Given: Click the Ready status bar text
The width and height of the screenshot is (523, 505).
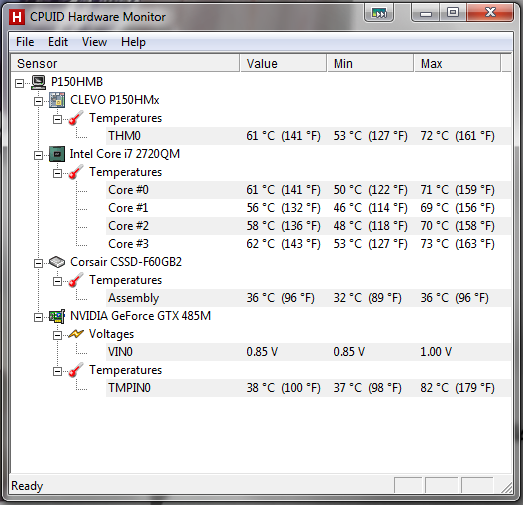Looking at the screenshot, I should tap(27, 486).
